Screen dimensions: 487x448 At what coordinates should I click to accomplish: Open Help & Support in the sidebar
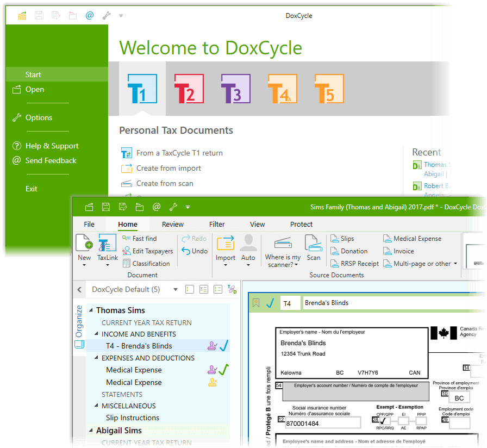point(52,146)
